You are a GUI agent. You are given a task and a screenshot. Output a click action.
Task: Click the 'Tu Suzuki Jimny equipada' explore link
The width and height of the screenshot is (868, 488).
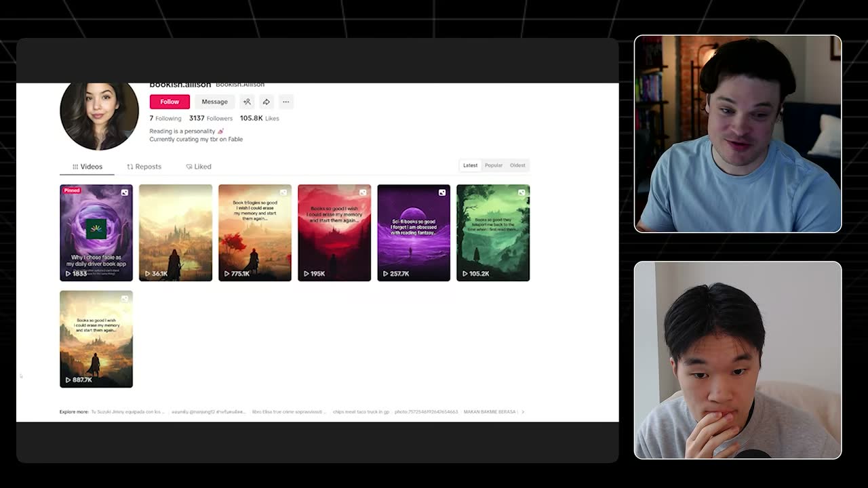point(128,411)
